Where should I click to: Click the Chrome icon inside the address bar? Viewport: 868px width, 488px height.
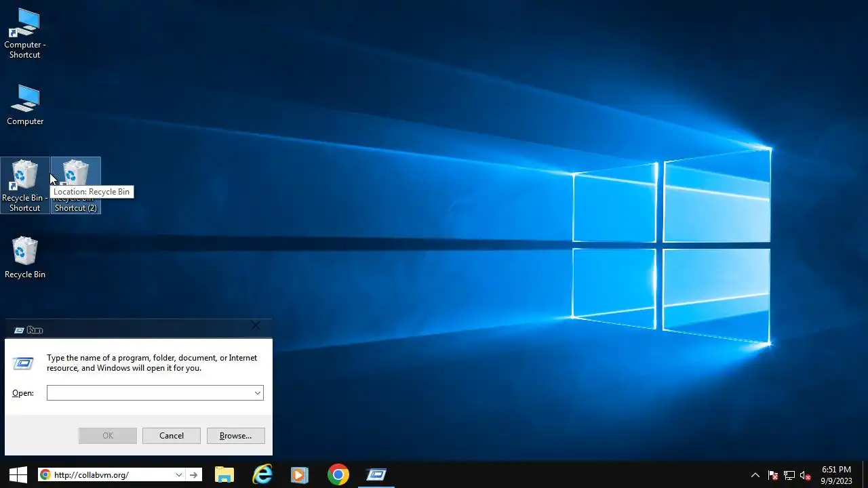tap(45, 474)
